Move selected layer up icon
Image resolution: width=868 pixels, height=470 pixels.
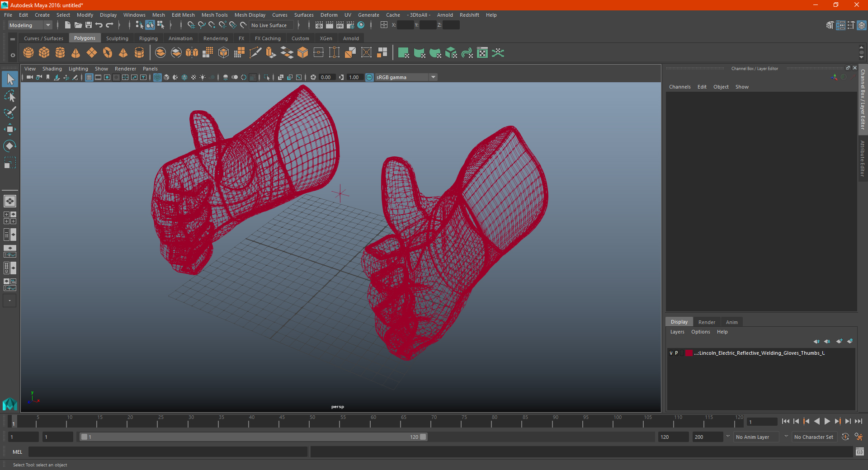click(816, 341)
